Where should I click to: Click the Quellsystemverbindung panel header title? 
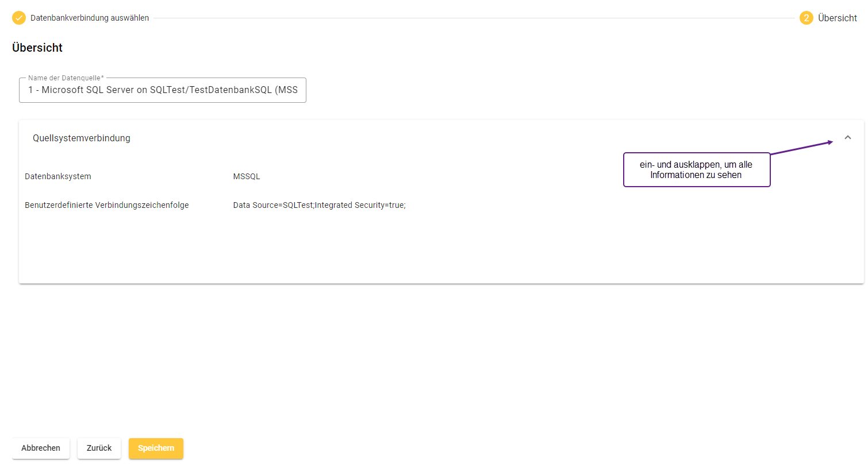(x=81, y=138)
